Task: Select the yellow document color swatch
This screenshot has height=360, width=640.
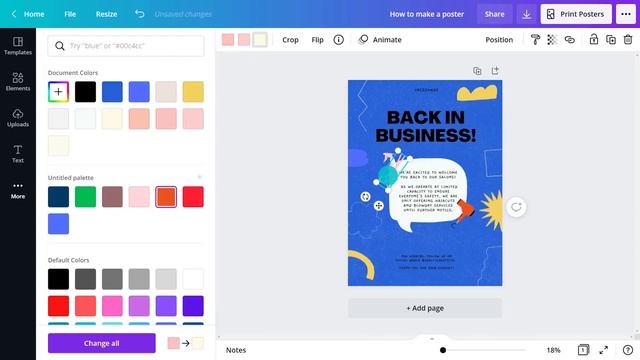Action: 193,91
